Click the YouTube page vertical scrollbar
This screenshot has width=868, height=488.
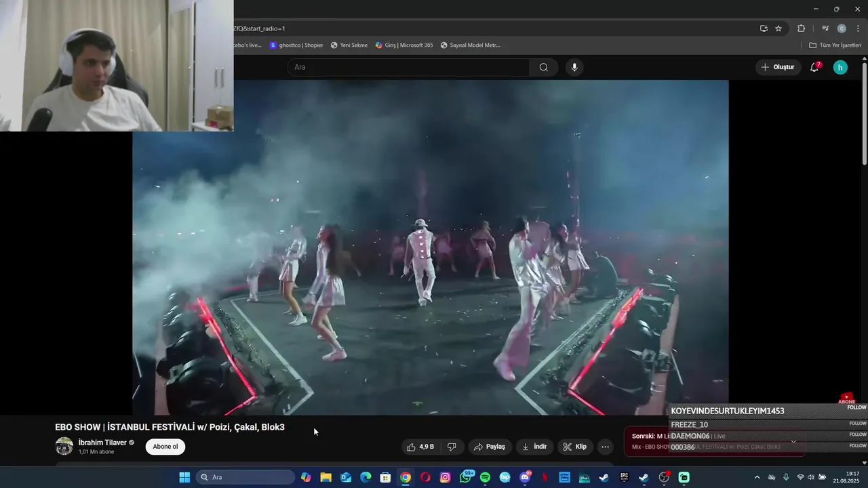click(x=864, y=114)
